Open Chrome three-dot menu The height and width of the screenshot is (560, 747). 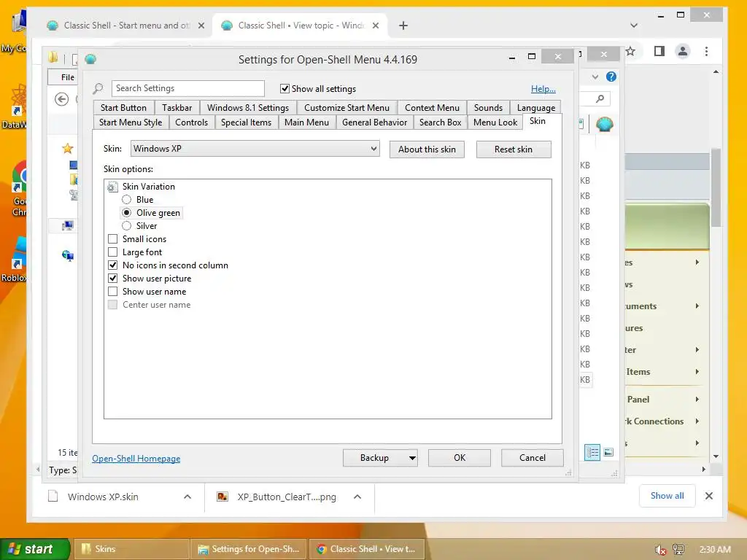(706, 51)
